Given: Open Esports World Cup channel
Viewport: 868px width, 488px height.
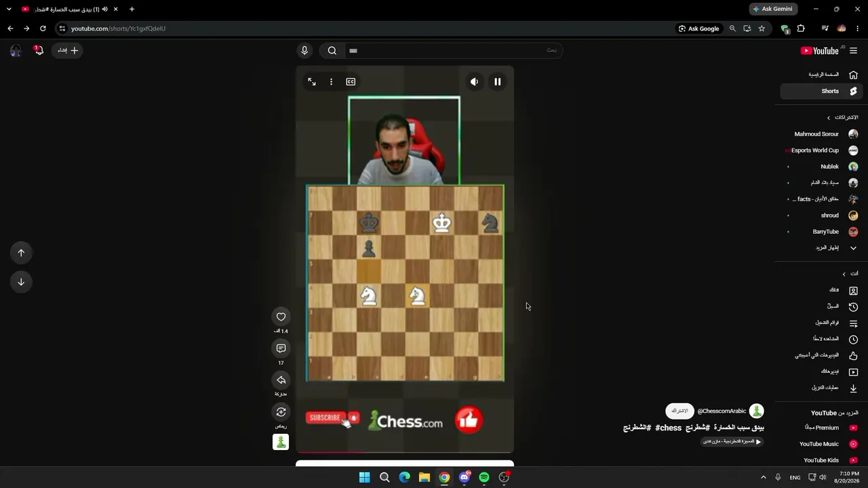Looking at the screenshot, I should 820,150.
